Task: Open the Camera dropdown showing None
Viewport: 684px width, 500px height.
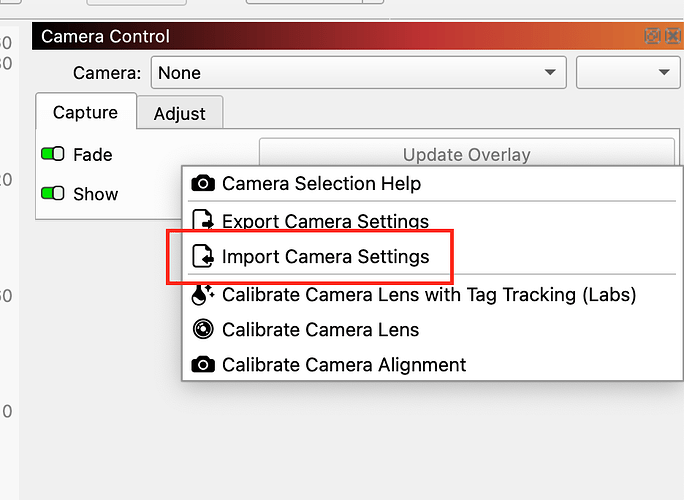Action: [x=358, y=73]
